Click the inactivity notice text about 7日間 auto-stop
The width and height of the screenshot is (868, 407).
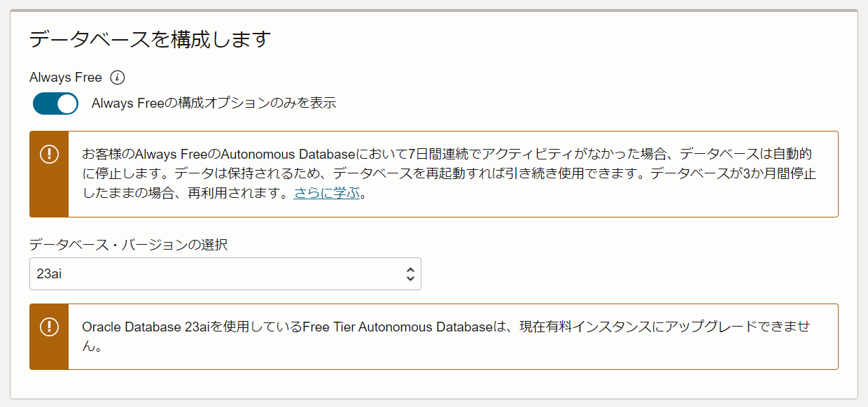(x=448, y=173)
